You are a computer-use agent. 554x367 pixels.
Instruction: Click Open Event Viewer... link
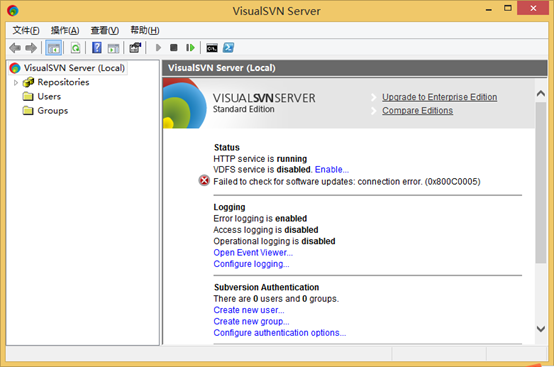253,253
